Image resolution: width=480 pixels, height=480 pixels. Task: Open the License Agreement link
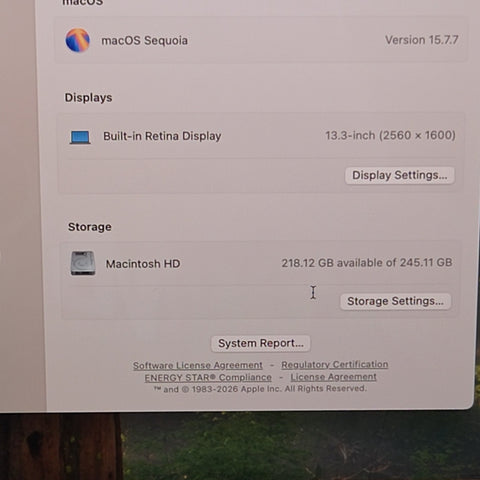tap(333, 377)
